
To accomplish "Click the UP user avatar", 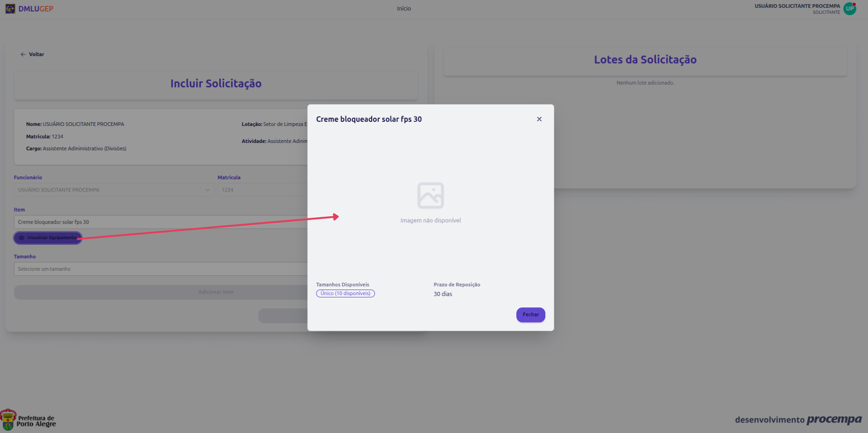I will (x=850, y=9).
